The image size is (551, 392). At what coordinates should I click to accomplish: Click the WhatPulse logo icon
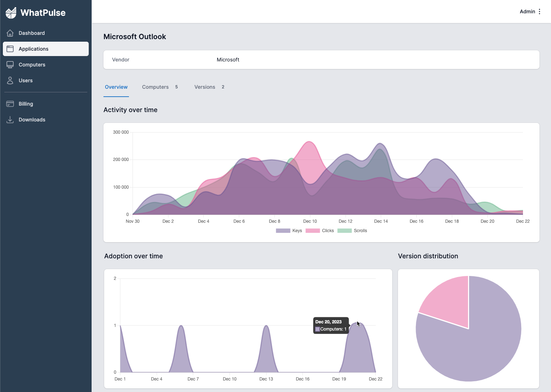(x=11, y=13)
